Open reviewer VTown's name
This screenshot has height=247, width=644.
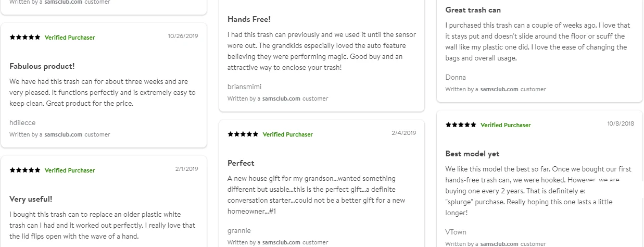tap(456, 232)
